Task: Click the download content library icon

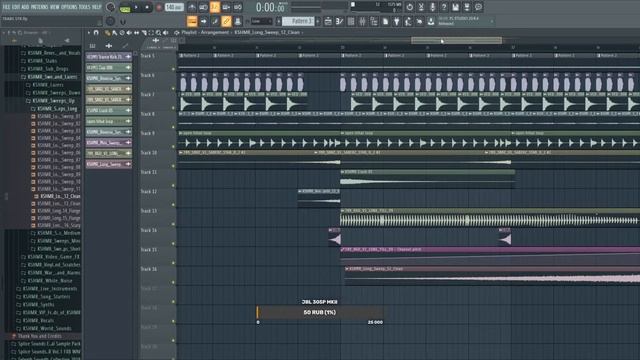Action: [431, 21]
